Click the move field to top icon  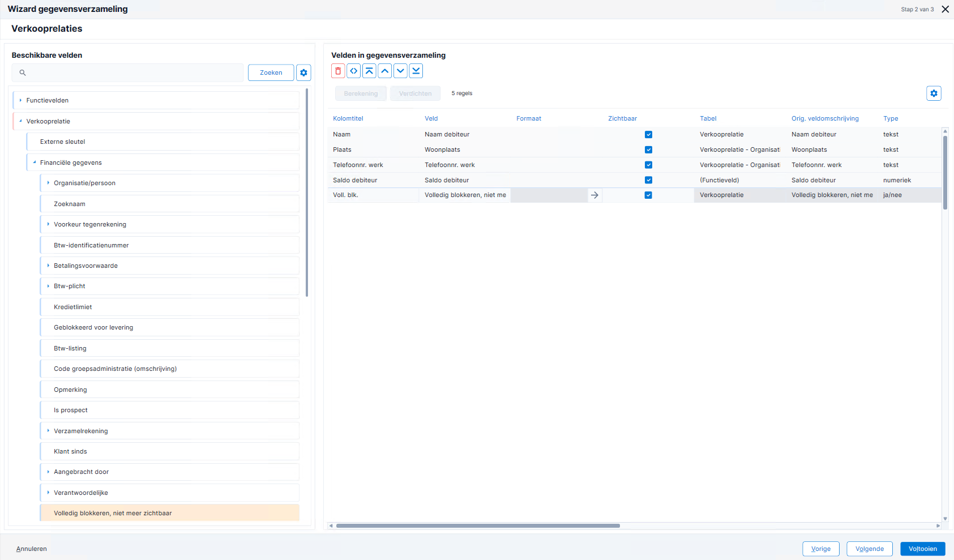(x=369, y=71)
